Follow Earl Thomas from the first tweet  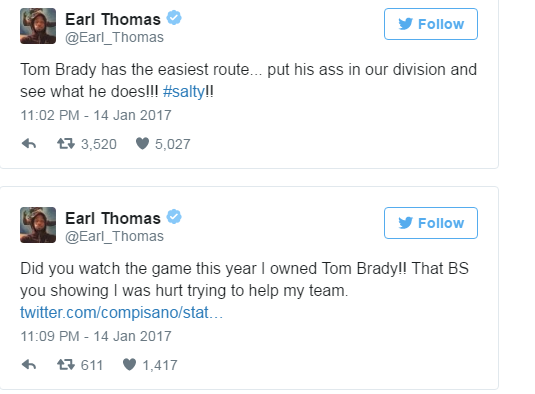[431, 24]
